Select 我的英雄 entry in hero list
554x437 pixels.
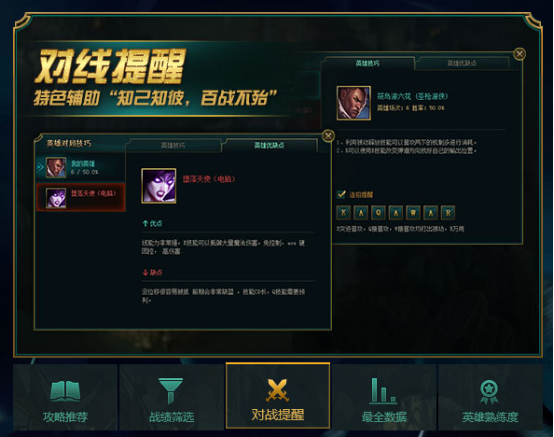(80, 167)
